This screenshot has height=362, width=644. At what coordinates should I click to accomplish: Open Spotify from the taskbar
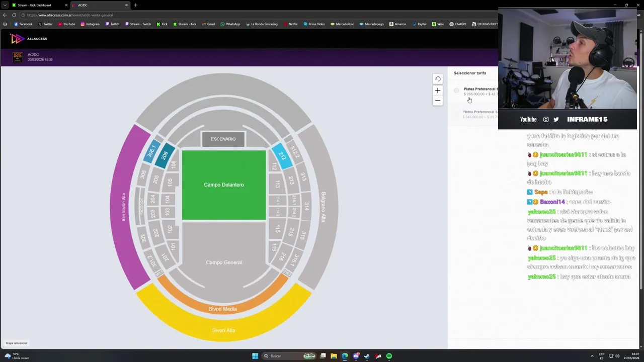tap(389, 356)
